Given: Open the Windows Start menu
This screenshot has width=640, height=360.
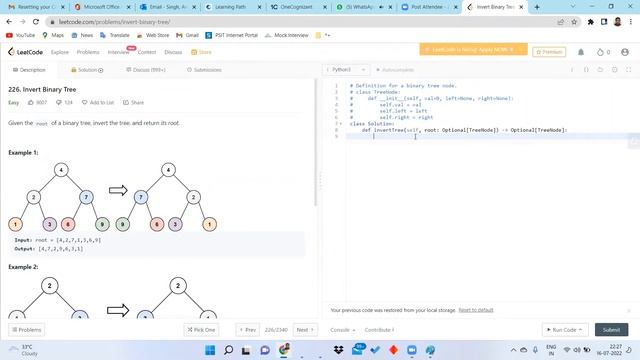Looking at the screenshot, I should point(210,350).
